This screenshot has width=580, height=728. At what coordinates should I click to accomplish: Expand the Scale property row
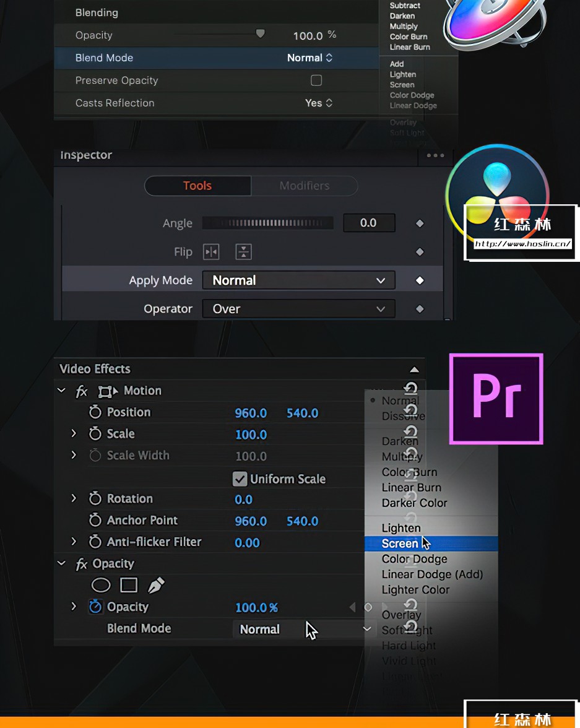coord(74,433)
